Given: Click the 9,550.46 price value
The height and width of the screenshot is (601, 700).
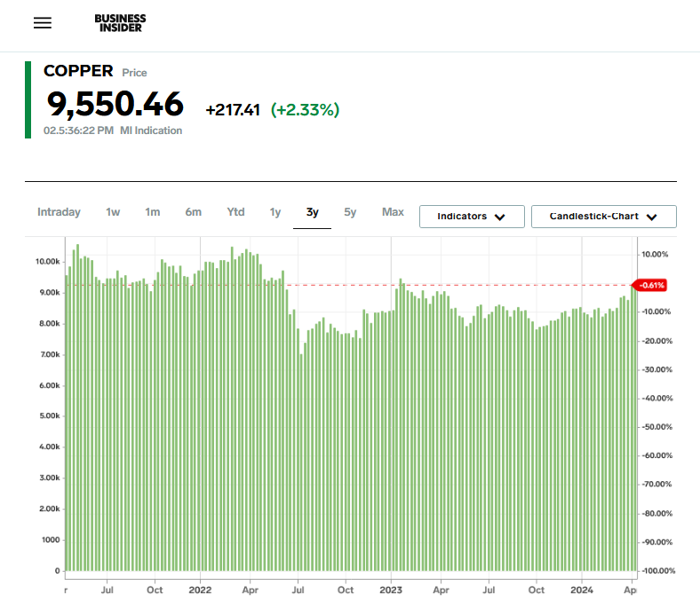Looking at the screenshot, I should click(115, 105).
